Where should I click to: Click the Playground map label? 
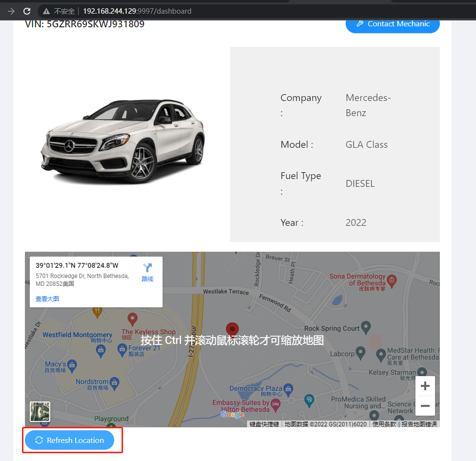pyautogui.click(x=111, y=419)
